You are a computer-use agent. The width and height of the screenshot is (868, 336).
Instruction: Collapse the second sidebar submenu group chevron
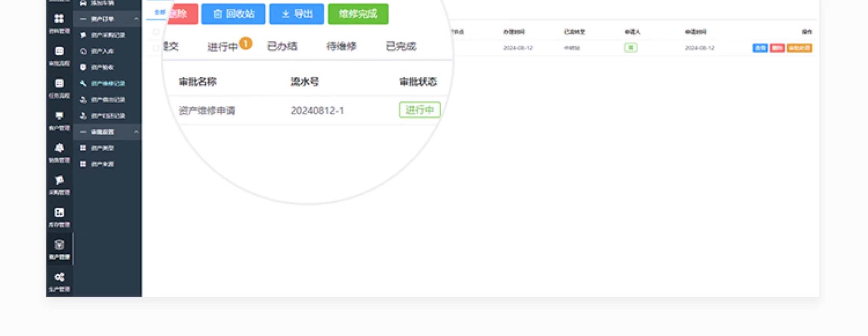(x=136, y=132)
